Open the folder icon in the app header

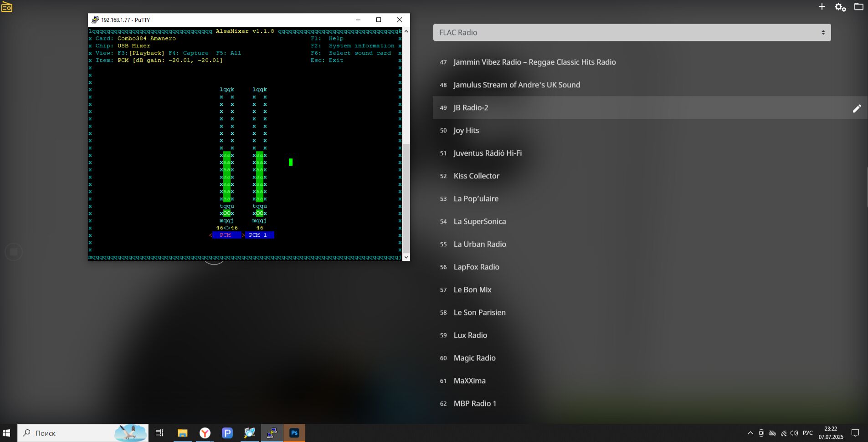tap(858, 6)
